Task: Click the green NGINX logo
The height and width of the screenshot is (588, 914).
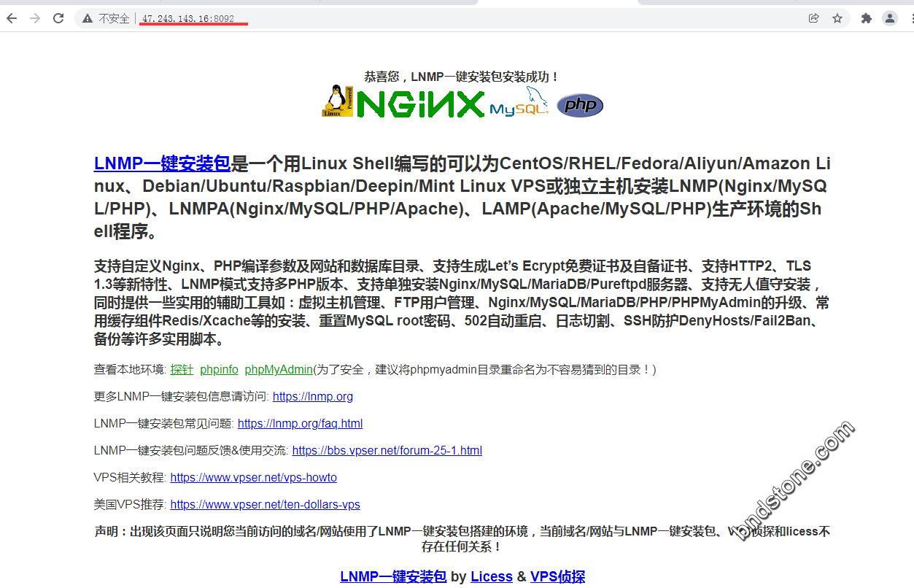Action: coord(421,104)
